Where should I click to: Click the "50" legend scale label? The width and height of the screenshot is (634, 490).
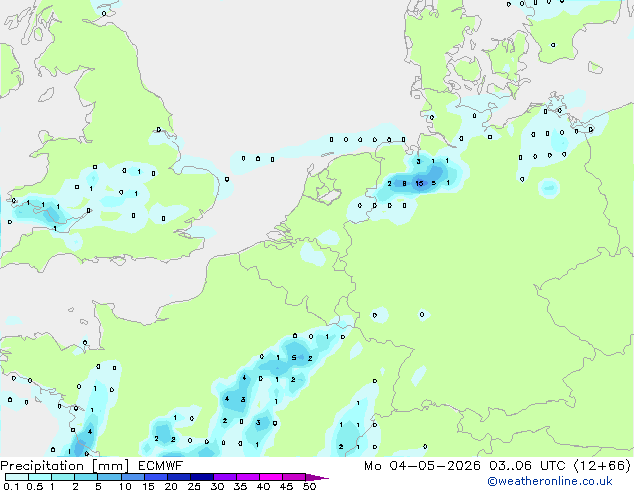[309, 486]
